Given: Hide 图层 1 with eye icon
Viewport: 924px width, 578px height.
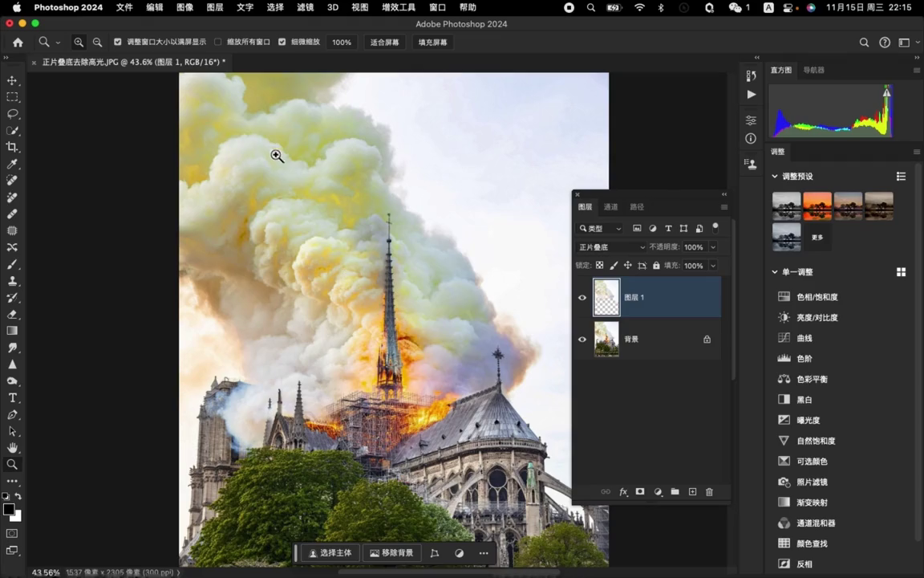Looking at the screenshot, I should click(x=582, y=298).
